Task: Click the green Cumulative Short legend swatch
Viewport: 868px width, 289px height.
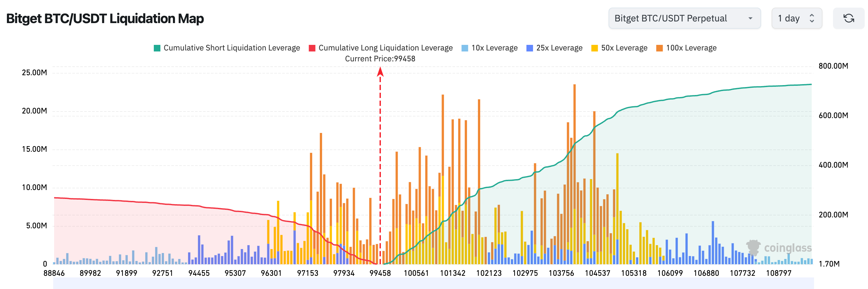Action: 157,48
